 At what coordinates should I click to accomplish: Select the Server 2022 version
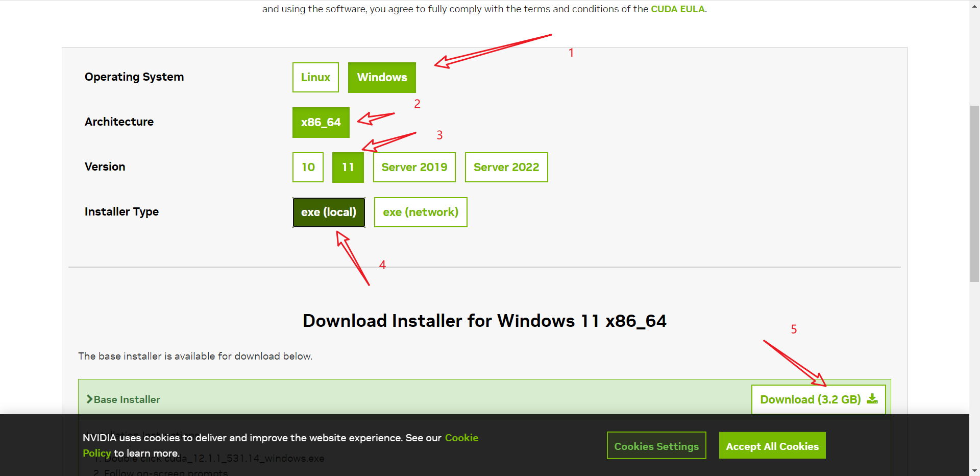[506, 168]
